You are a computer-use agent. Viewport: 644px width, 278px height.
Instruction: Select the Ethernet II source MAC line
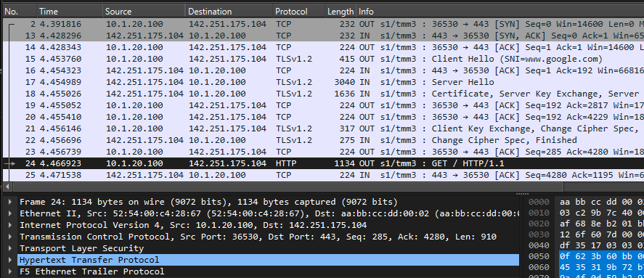click(268, 213)
